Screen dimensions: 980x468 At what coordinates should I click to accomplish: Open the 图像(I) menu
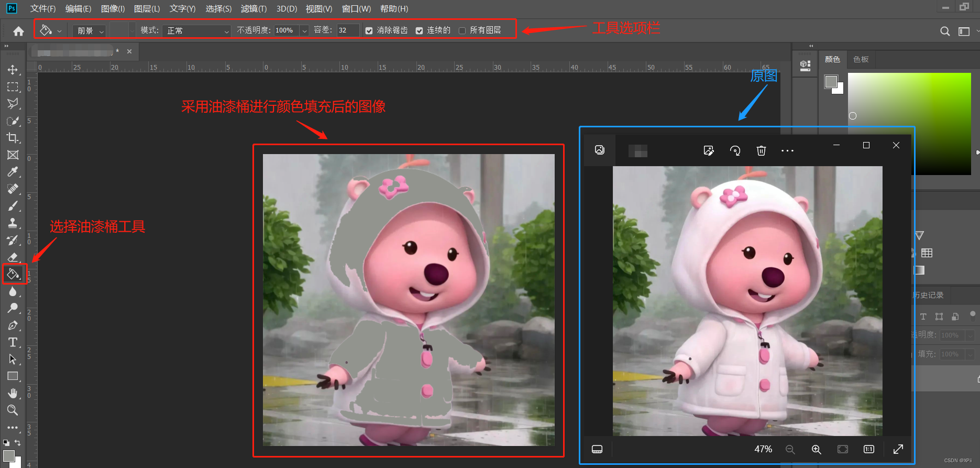[113, 8]
